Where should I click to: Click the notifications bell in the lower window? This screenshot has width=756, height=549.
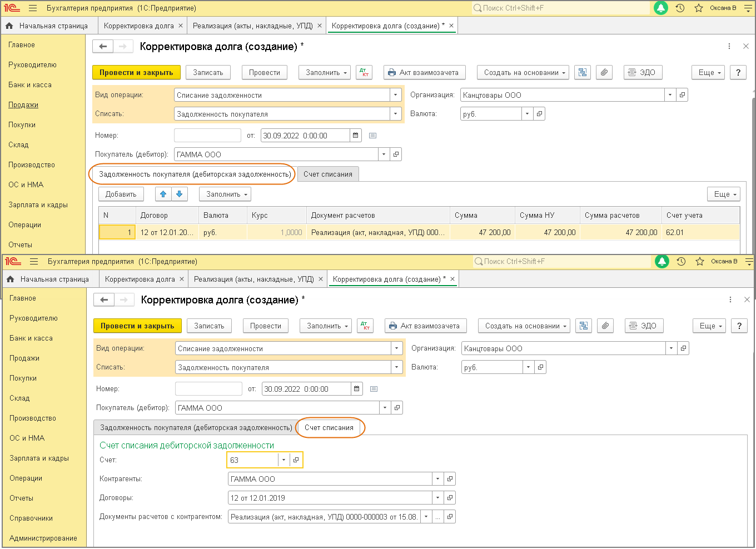[x=662, y=262]
